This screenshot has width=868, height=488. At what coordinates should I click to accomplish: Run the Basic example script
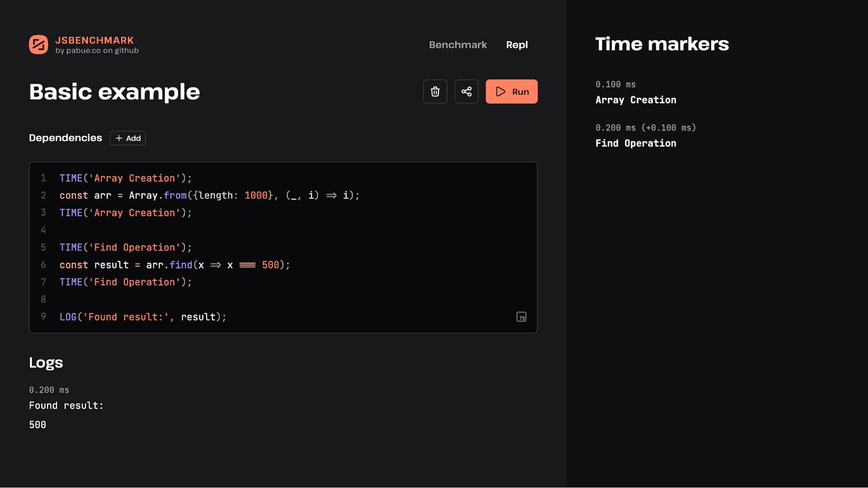click(512, 92)
